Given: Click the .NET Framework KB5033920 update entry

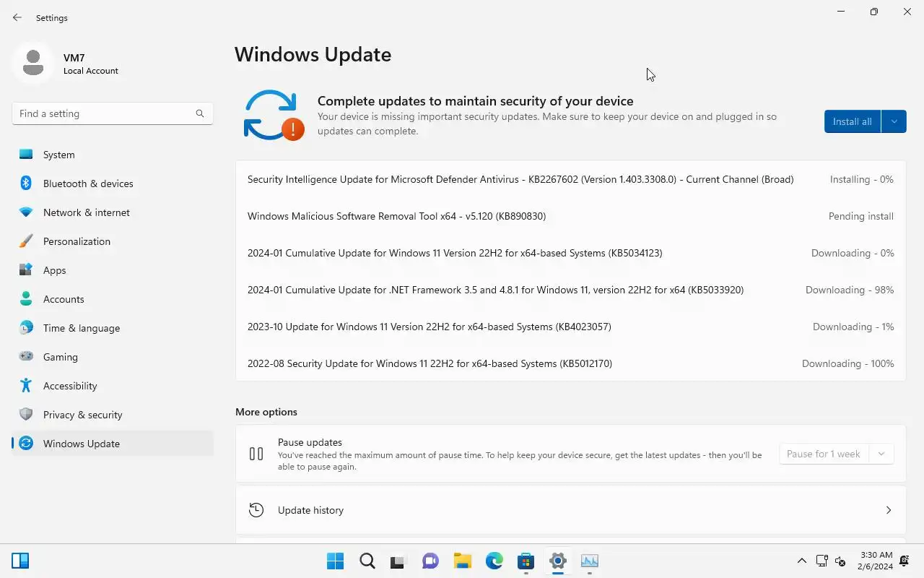Looking at the screenshot, I should (495, 290).
